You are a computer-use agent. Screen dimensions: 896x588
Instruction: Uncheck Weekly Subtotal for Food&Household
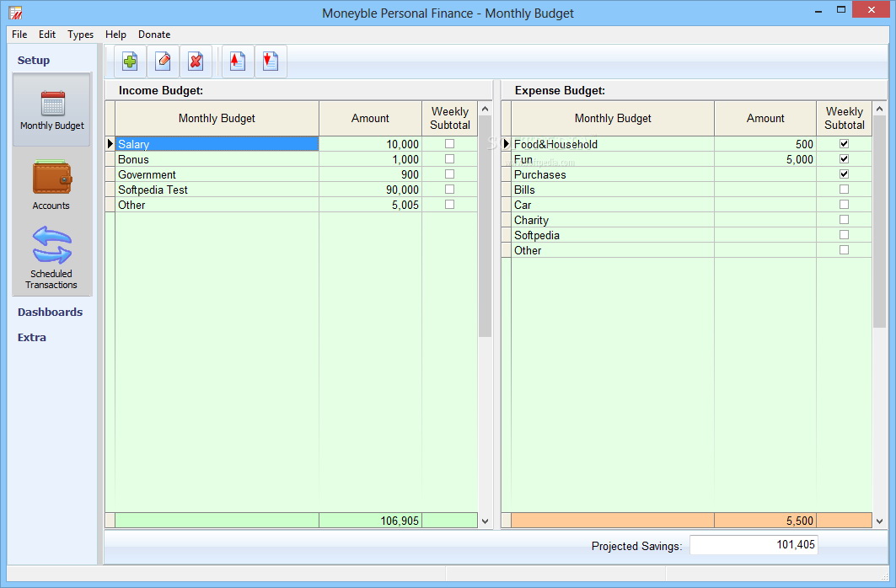[844, 144]
